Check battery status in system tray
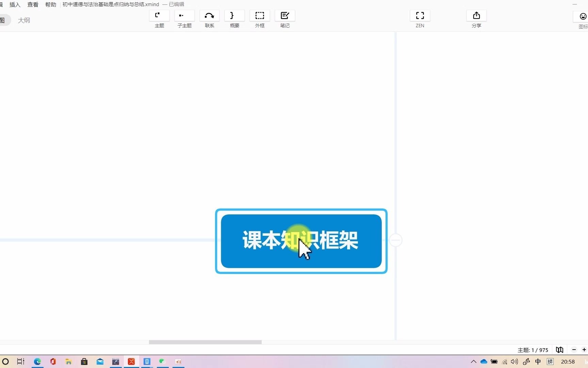This screenshot has height=368, width=588. pos(494,362)
